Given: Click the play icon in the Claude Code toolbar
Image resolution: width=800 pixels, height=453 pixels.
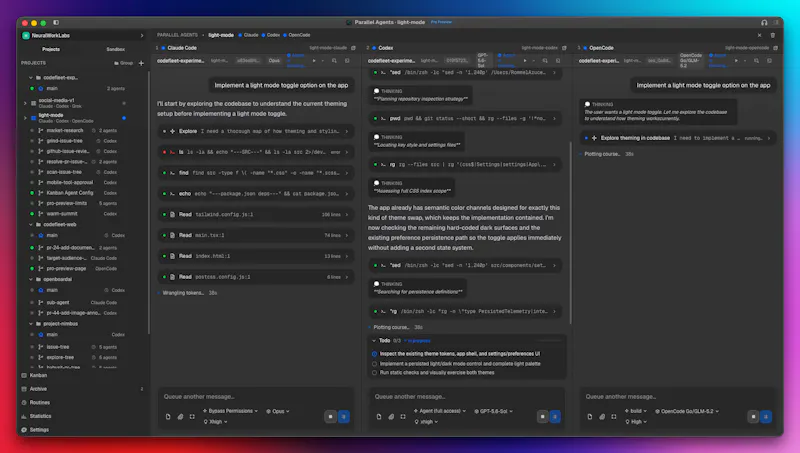Looking at the screenshot, I should pos(314,61).
